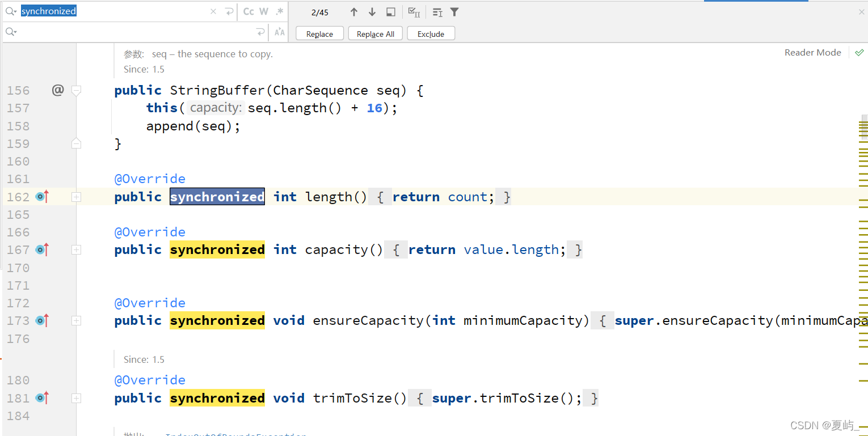The width and height of the screenshot is (868, 436).
Task: Click fold end marker on line 159
Action: pos(76,143)
